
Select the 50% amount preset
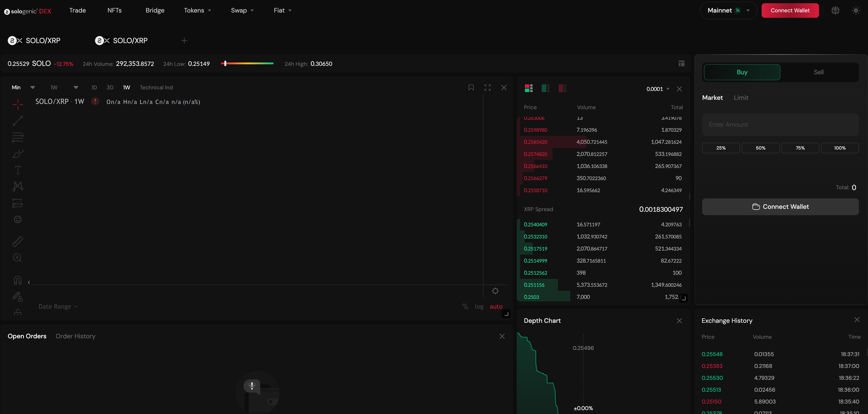click(761, 148)
